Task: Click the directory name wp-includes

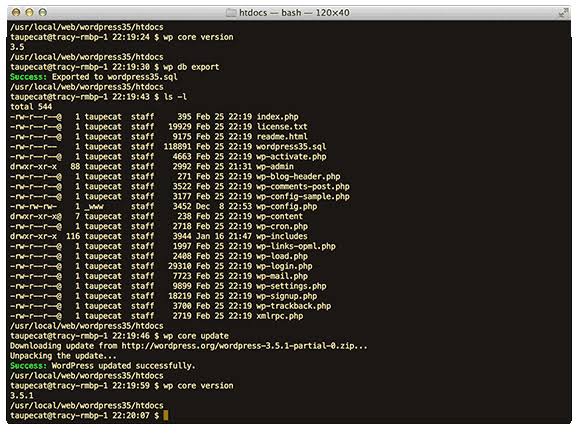Action: point(282,236)
